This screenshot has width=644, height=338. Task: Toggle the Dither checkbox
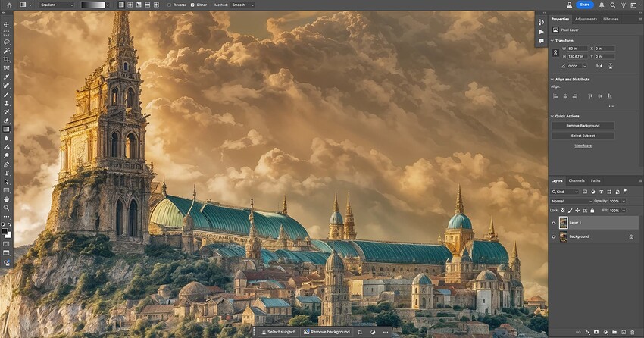192,5
